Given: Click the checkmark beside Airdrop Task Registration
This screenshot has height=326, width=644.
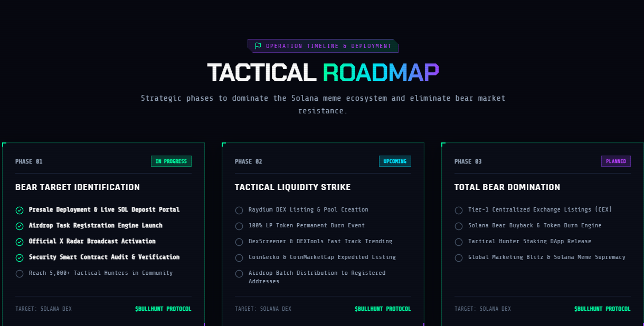Looking at the screenshot, I should [x=20, y=226].
